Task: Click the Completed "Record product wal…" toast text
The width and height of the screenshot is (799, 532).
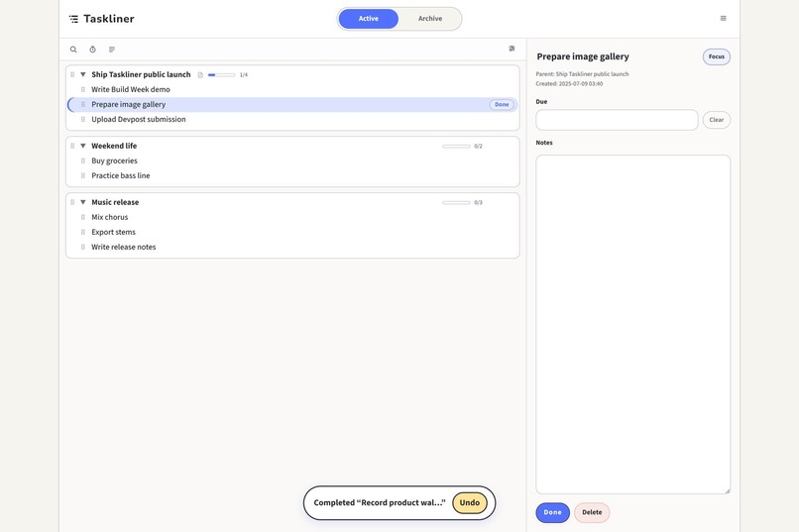Action: (380, 502)
